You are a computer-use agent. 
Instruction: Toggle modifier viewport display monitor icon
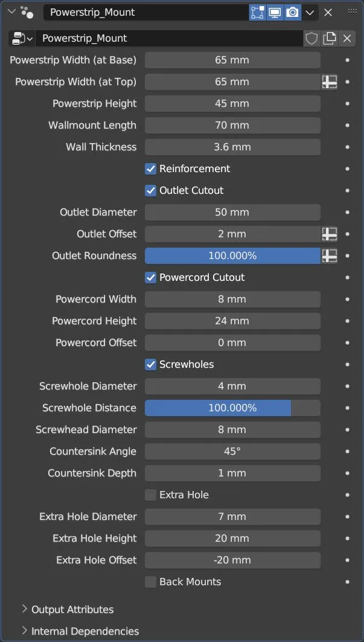275,12
